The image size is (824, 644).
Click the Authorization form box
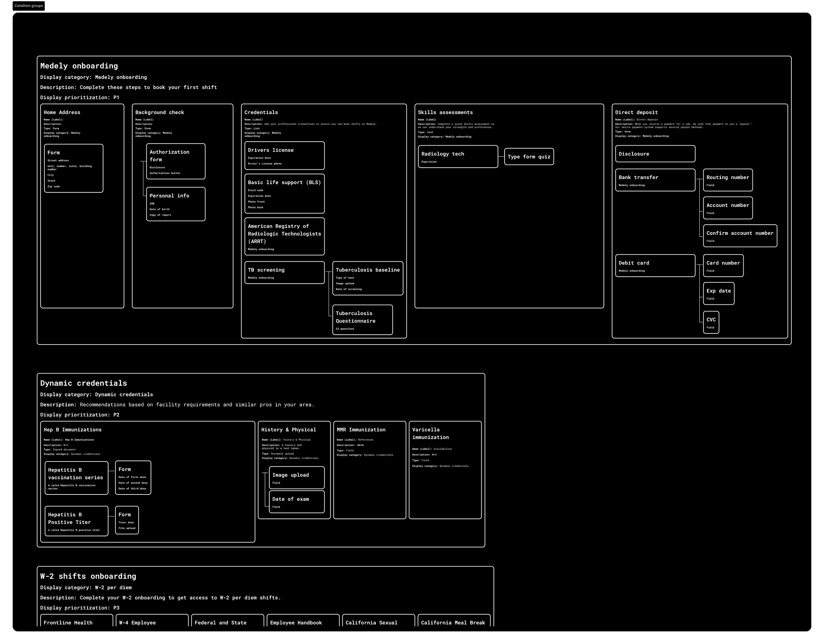click(175, 161)
